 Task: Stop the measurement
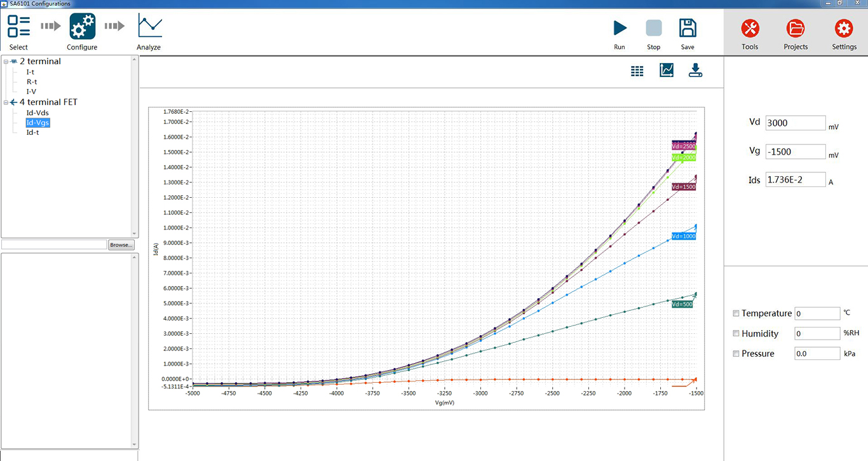[654, 28]
